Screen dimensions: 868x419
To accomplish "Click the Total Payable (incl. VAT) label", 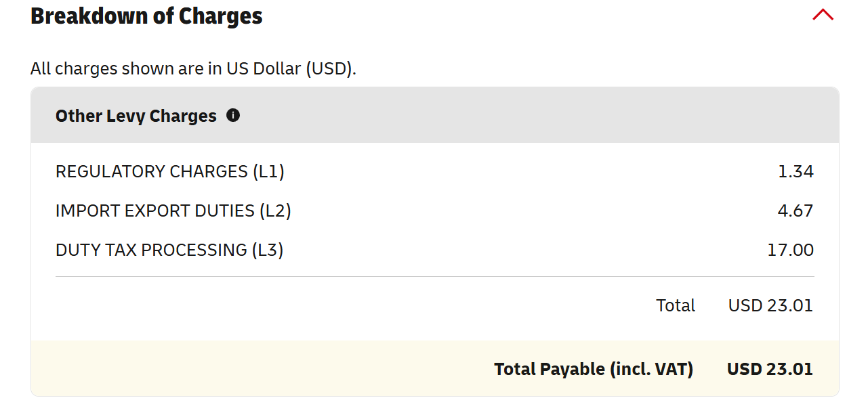I will 594,370.
